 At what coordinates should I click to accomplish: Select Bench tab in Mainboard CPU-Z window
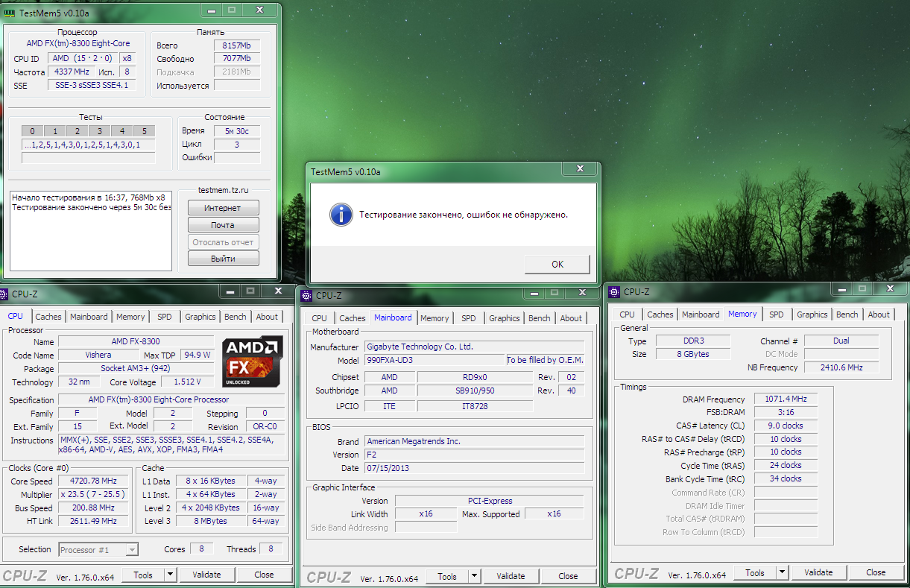click(x=540, y=318)
